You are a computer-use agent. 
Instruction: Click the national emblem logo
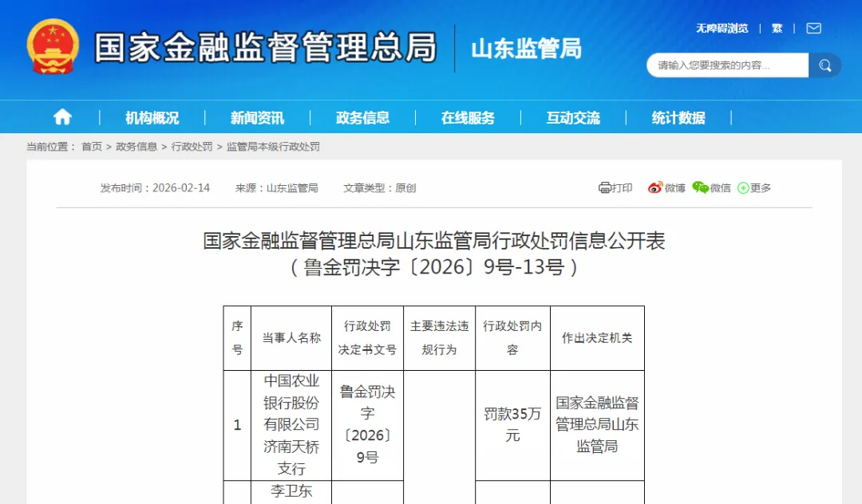[53, 47]
